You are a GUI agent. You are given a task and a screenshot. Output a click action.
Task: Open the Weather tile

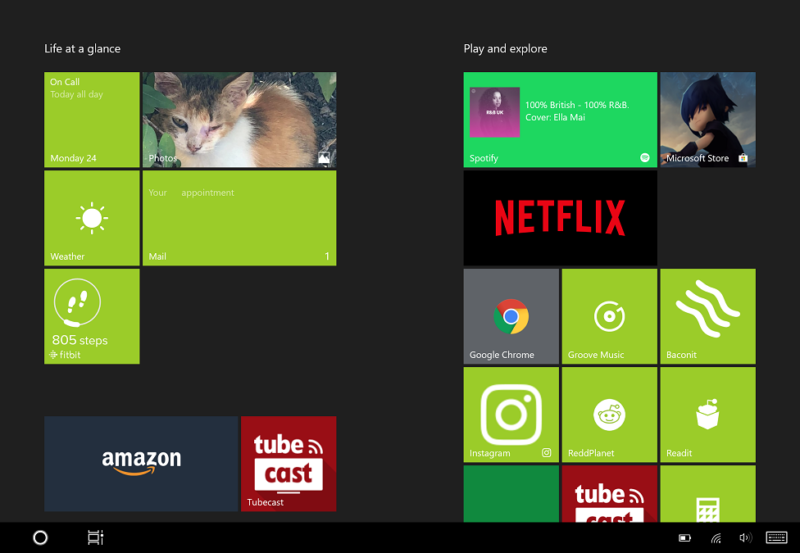pos(92,218)
